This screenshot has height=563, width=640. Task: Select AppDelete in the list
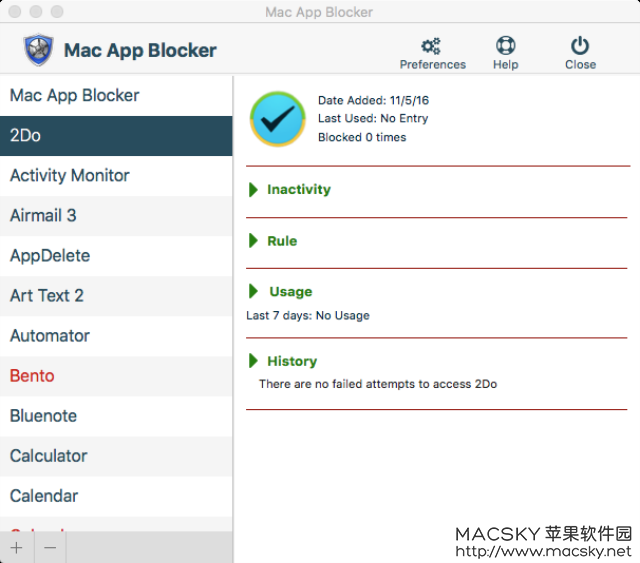[116, 256]
